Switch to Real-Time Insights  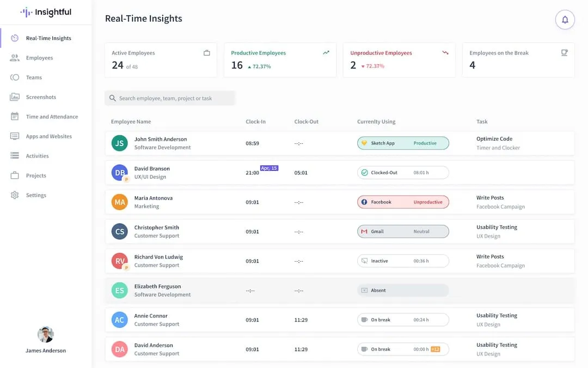point(15,38)
